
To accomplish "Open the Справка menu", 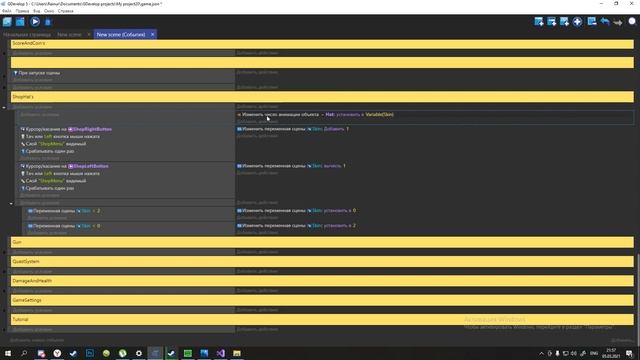I will tap(66, 11).
